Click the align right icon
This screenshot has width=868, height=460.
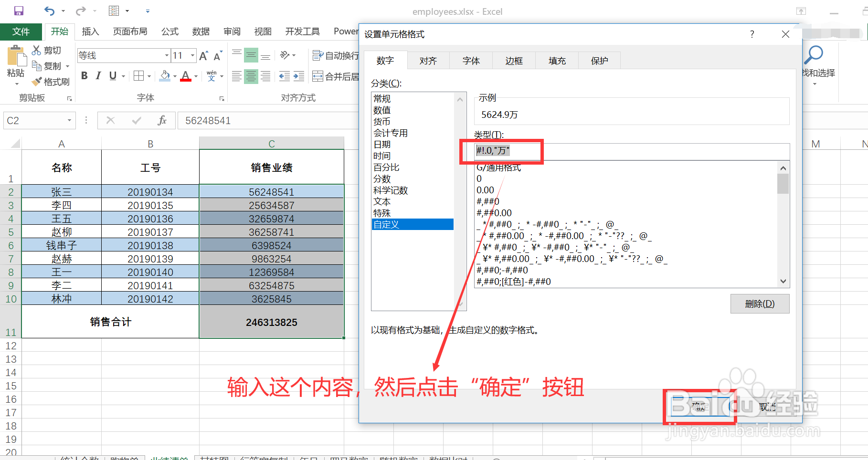click(x=265, y=76)
